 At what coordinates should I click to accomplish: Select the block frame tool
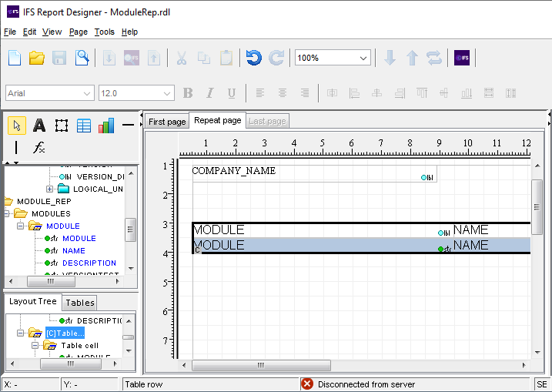(x=62, y=126)
